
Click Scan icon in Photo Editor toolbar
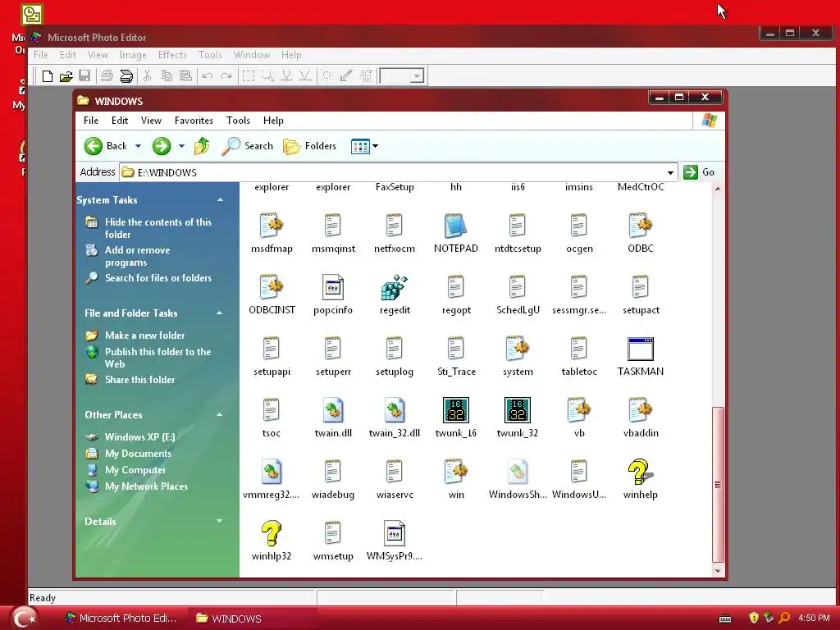[x=126, y=76]
